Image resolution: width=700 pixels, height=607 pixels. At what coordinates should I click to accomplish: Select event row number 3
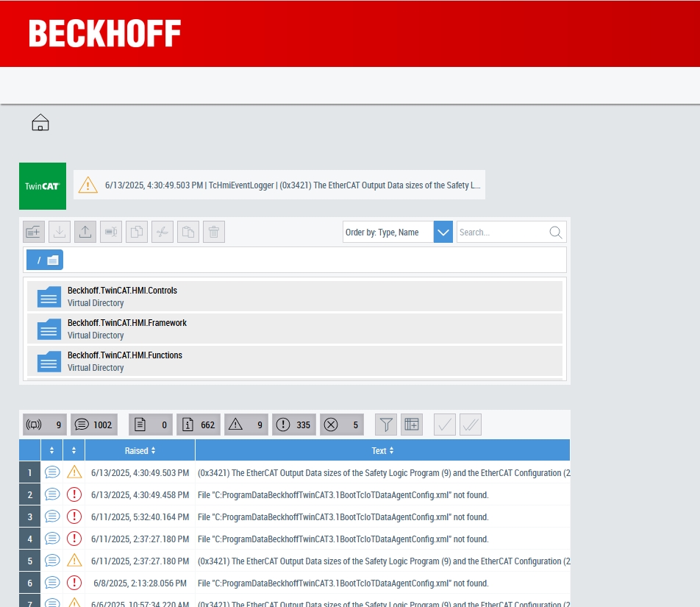30,517
